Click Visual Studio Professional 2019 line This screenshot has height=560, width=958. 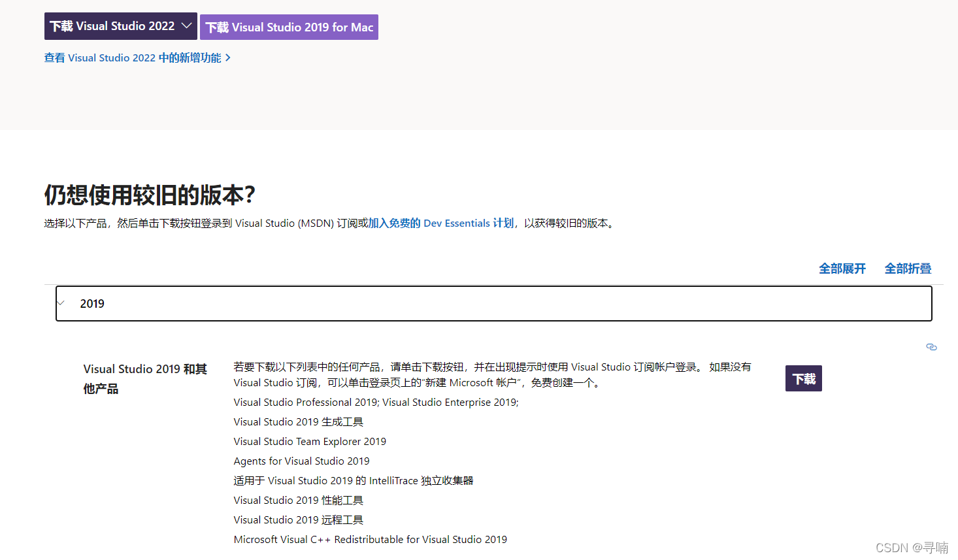coord(376,403)
